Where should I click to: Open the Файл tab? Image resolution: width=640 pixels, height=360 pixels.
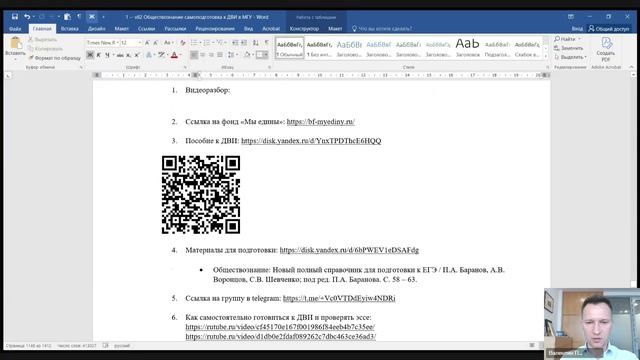15,29
